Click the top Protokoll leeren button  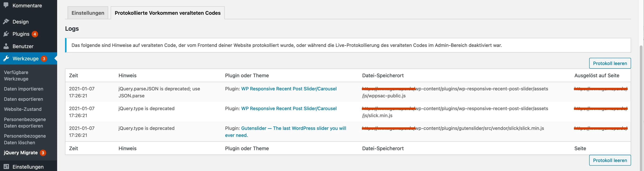point(610,63)
